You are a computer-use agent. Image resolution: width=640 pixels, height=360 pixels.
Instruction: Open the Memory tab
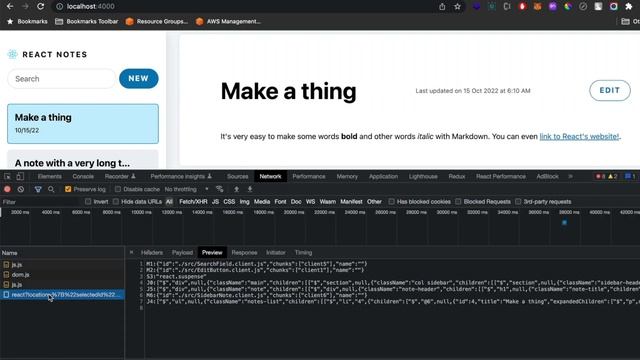click(x=347, y=176)
